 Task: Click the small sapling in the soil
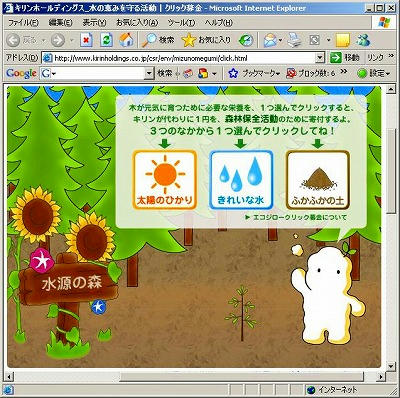[x=241, y=313]
